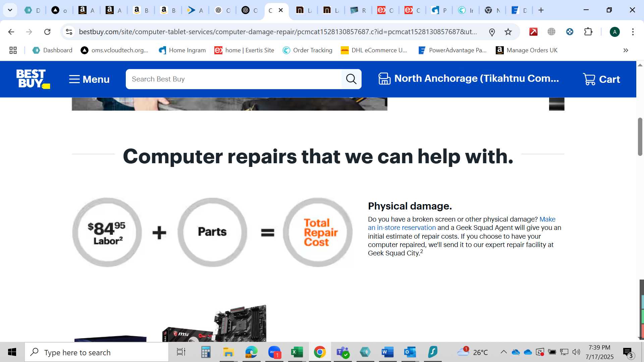Click the magnifying glass search button
The height and width of the screenshot is (362, 644).
click(351, 79)
